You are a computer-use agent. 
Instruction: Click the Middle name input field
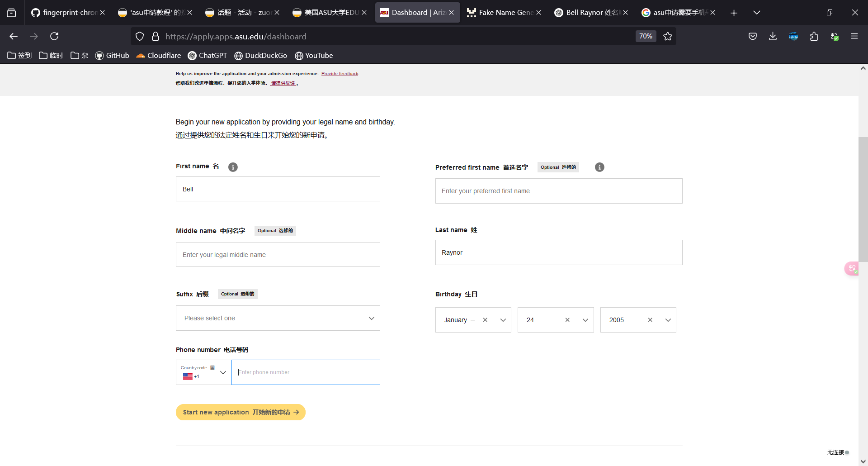278,255
